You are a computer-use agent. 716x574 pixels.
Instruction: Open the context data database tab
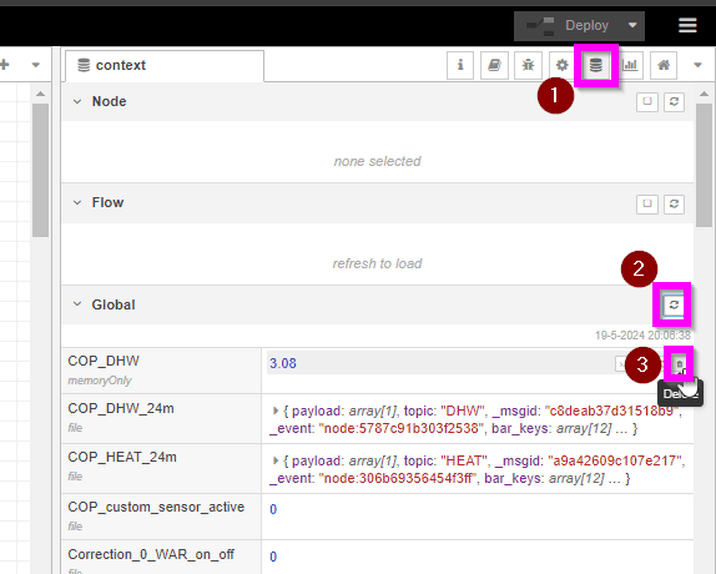(596, 65)
